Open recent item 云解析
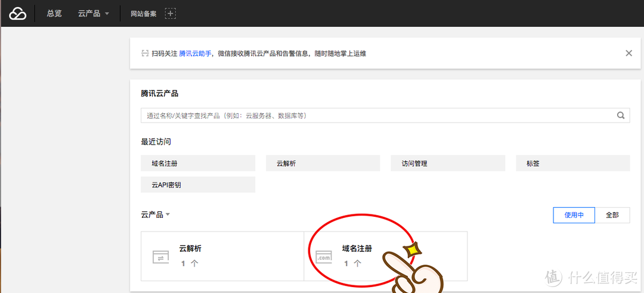This screenshot has width=644, height=293. pyautogui.click(x=323, y=163)
